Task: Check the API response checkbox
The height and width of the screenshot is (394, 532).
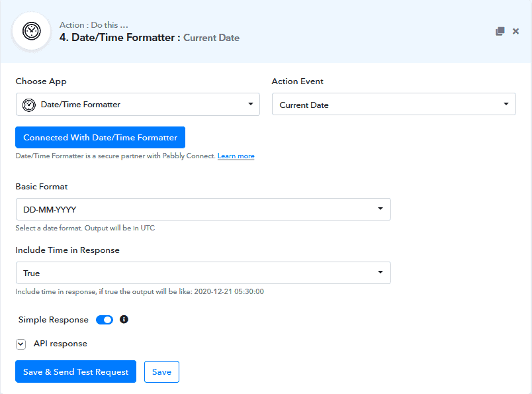Action: pyautogui.click(x=21, y=344)
